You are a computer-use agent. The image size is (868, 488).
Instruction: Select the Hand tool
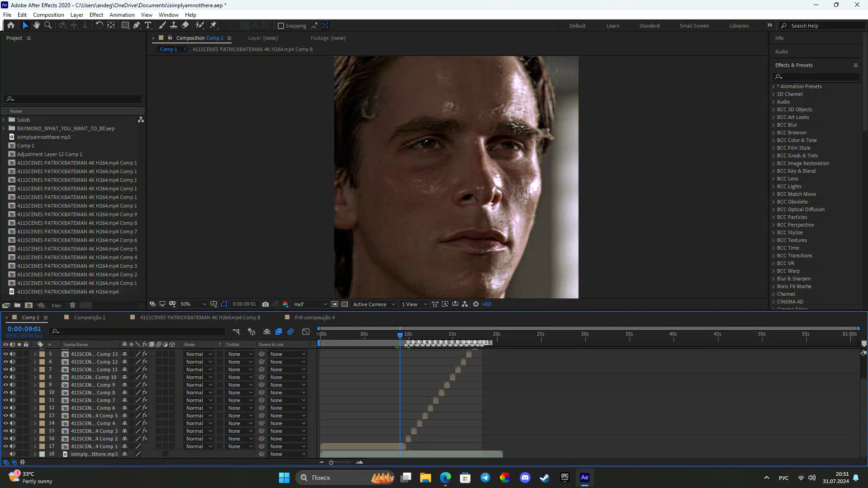tap(37, 25)
